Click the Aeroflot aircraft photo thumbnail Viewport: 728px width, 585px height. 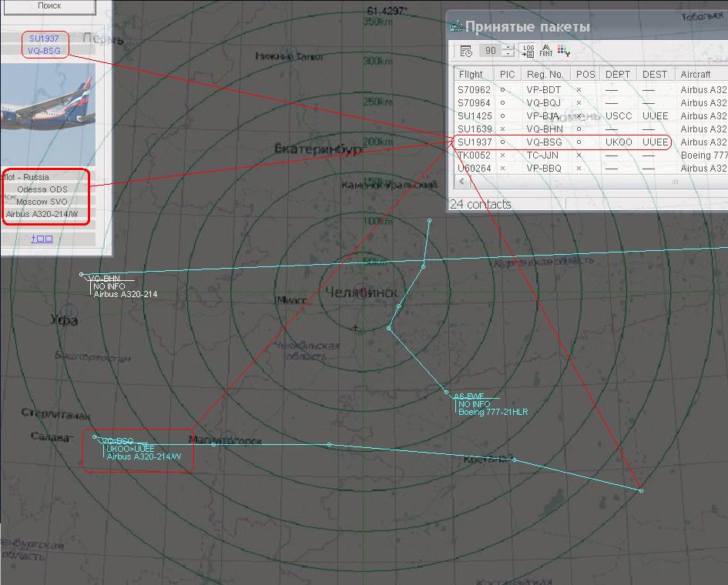[x=49, y=114]
